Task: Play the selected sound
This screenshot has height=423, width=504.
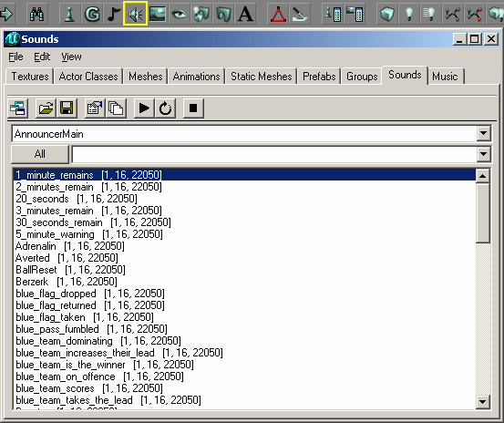Action: (x=144, y=108)
